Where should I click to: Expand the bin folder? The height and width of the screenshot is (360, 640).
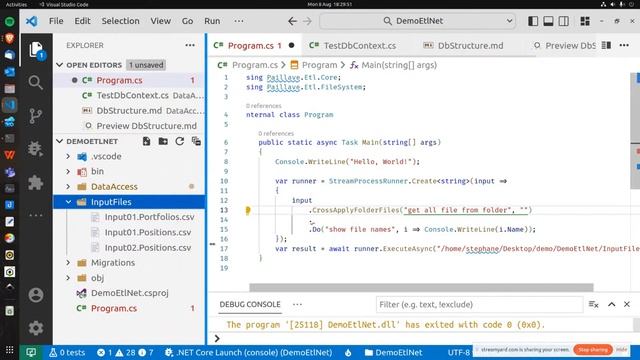click(x=68, y=171)
